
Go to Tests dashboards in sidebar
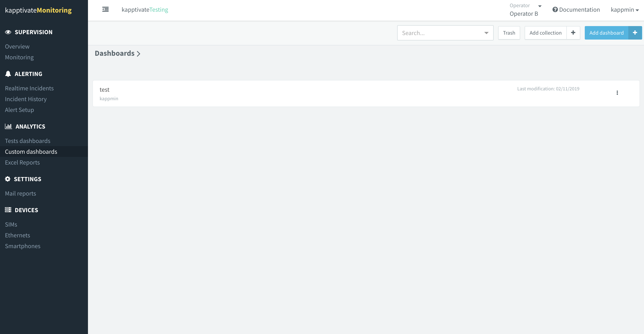[x=28, y=141]
